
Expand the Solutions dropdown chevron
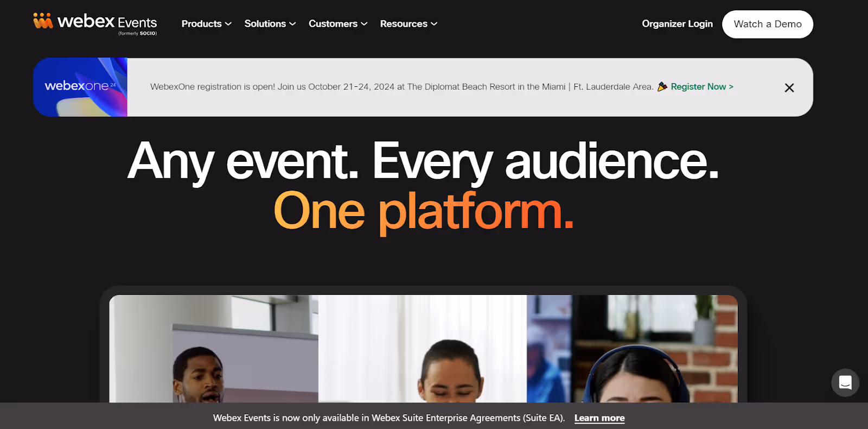click(292, 24)
